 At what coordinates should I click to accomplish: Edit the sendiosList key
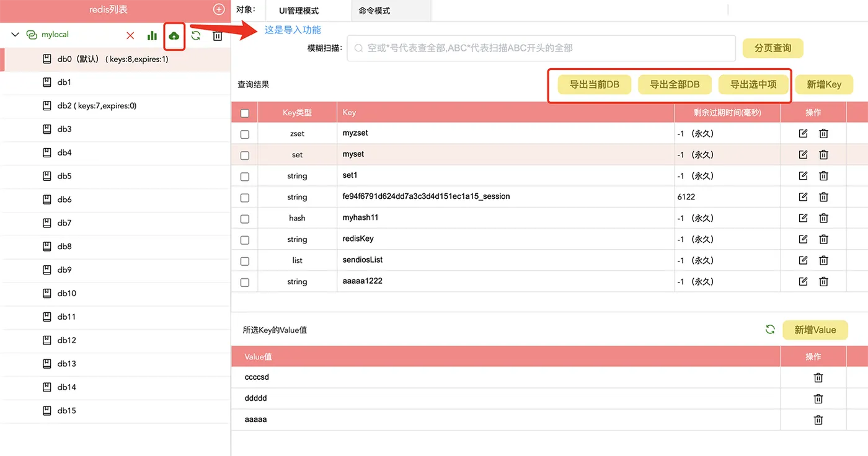(x=804, y=260)
